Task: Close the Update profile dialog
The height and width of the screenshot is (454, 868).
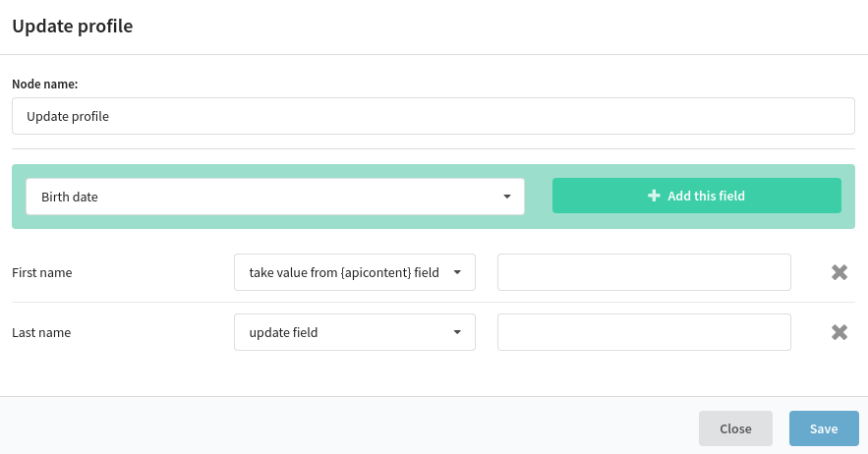Action: click(x=735, y=428)
